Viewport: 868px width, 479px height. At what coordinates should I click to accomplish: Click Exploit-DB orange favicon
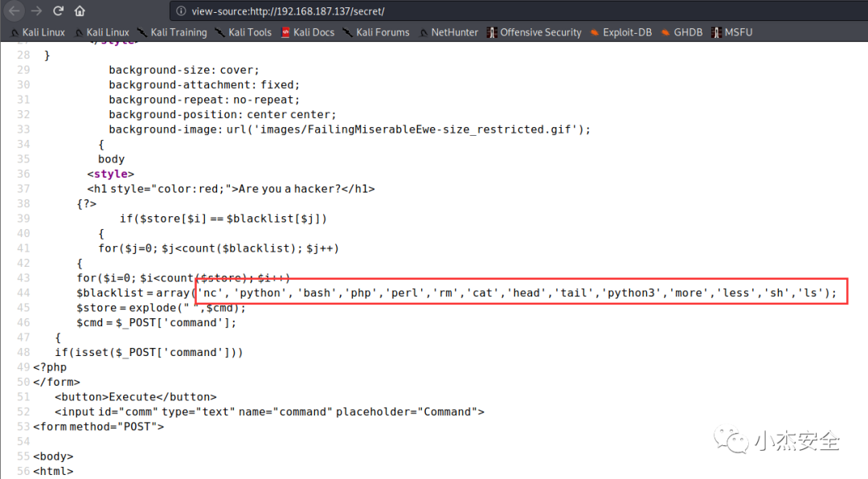pos(595,33)
